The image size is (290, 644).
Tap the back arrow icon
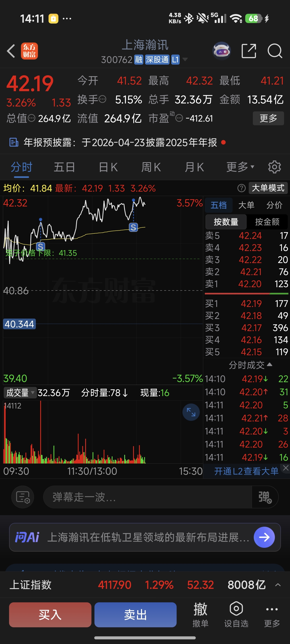(x=11, y=51)
